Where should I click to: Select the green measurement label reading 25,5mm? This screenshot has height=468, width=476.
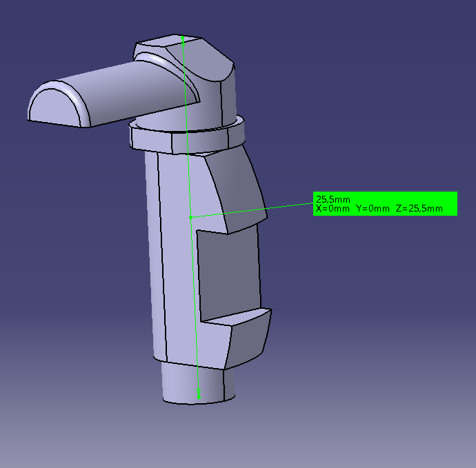[385, 203]
